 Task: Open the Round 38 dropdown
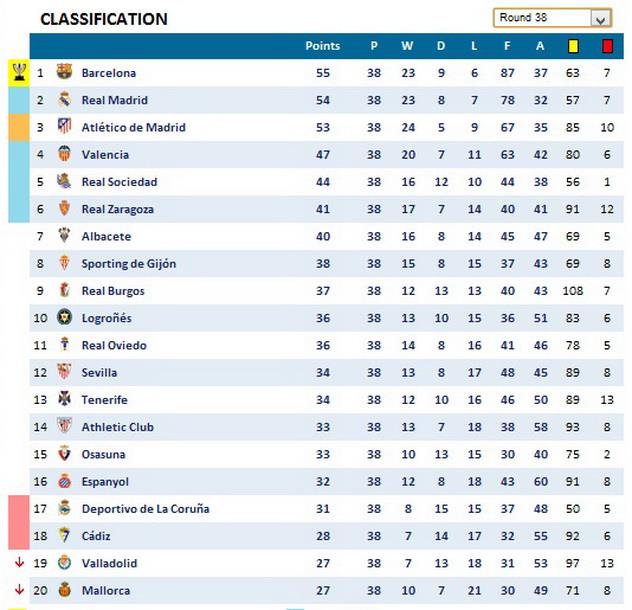[600, 19]
